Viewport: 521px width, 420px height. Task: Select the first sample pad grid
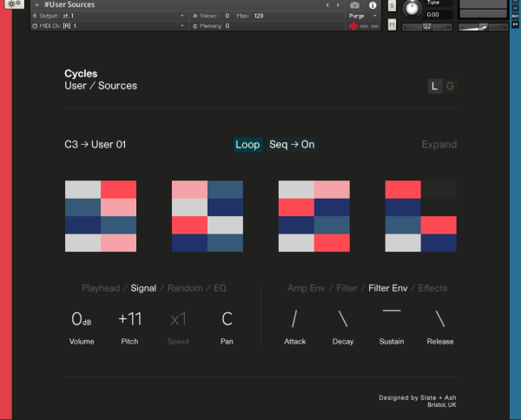(101, 216)
